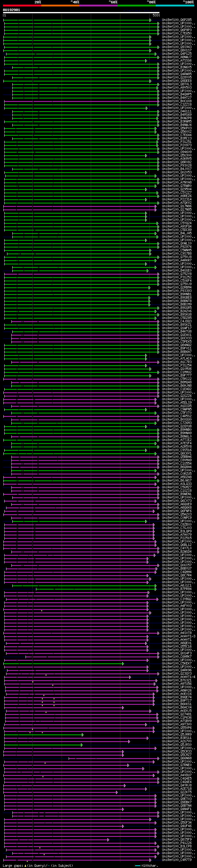Viewport: 197px width, 868px height.
Task: Click the white query sequence bar
Action: click(81, 12)
